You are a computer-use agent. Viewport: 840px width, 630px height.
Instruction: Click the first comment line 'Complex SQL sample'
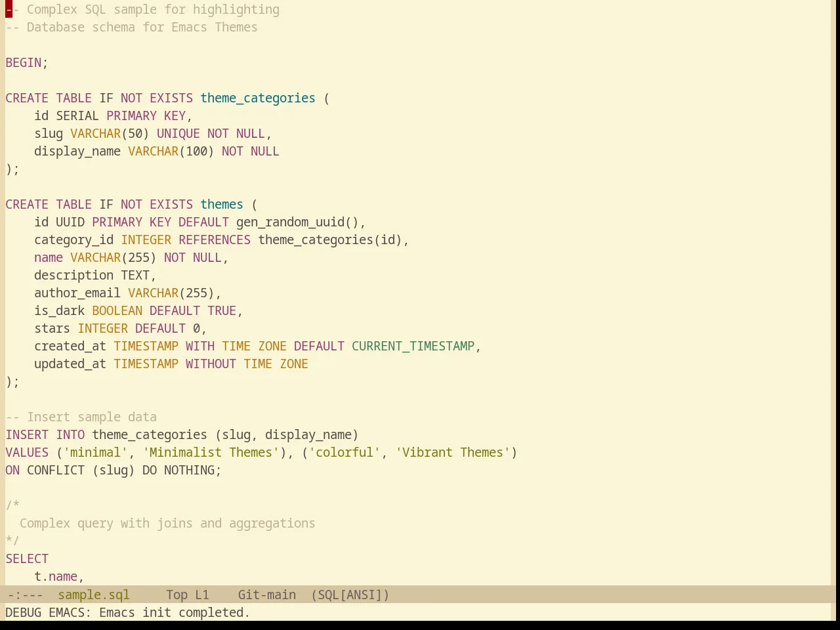click(142, 9)
